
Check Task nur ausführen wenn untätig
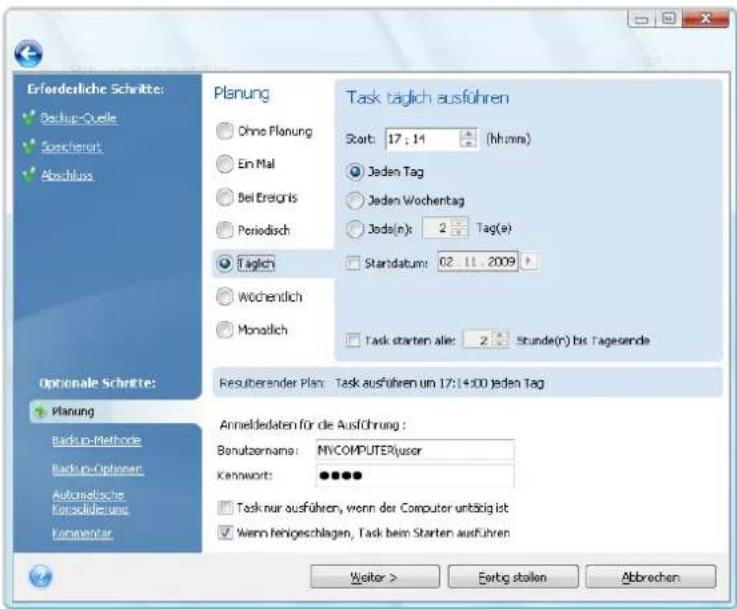pos(225,508)
